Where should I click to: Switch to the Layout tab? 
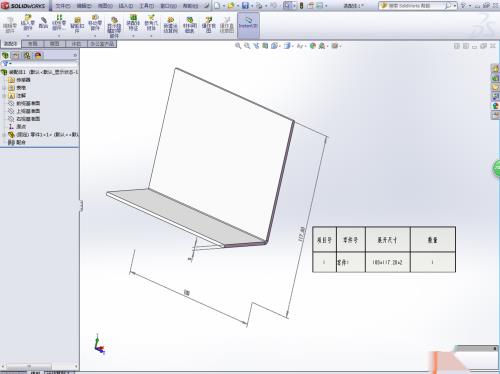33,44
